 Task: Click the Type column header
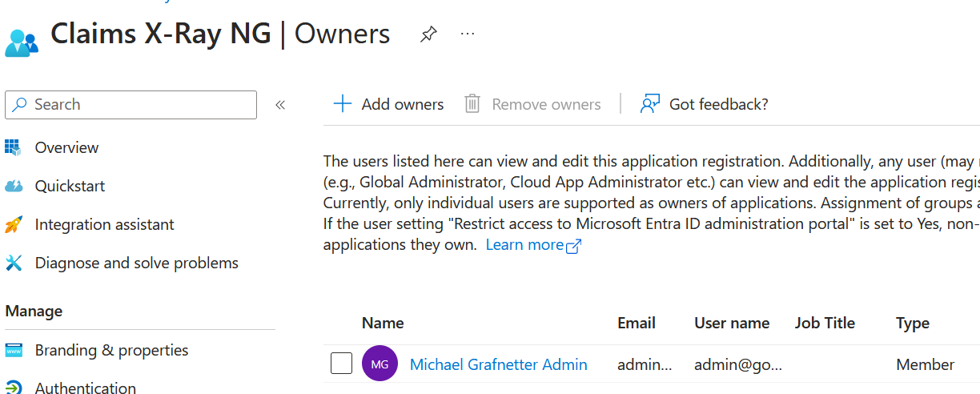[x=913, y=323]
